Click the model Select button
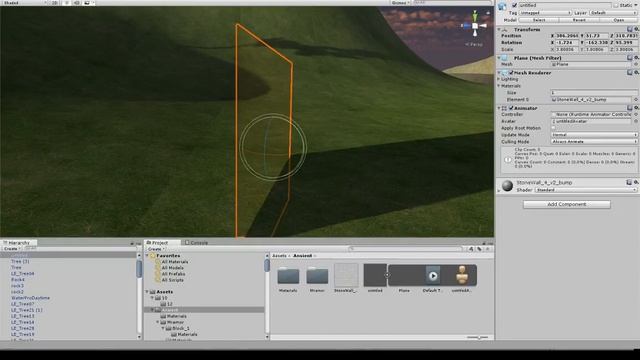Screen dimensions: 640x360 tap(538, 20)
